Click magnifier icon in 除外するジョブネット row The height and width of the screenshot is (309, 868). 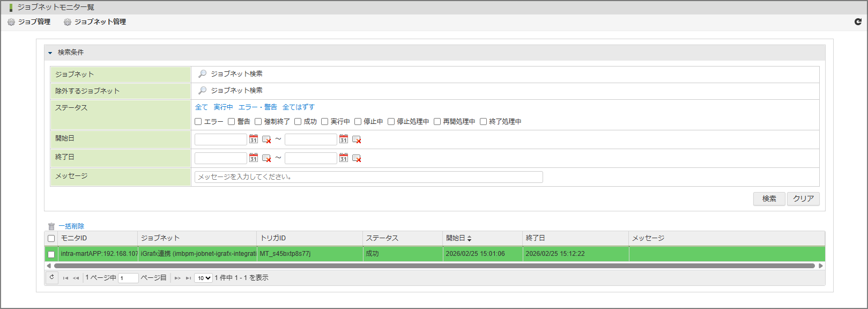click(202, 91)
